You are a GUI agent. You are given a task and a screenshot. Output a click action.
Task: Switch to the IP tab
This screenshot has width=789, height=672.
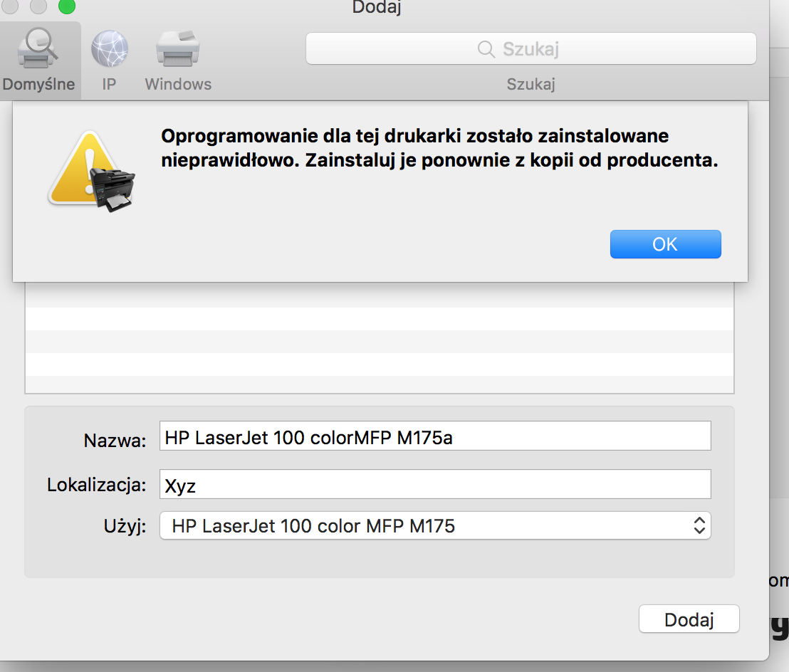(108, 61)
